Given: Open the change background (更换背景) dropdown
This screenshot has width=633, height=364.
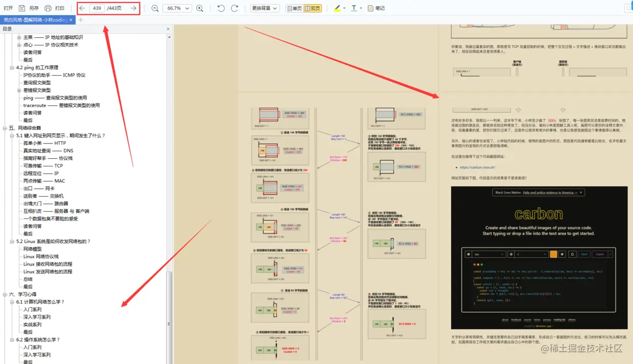Looking at the screenshot, I should tap(264, 8).
